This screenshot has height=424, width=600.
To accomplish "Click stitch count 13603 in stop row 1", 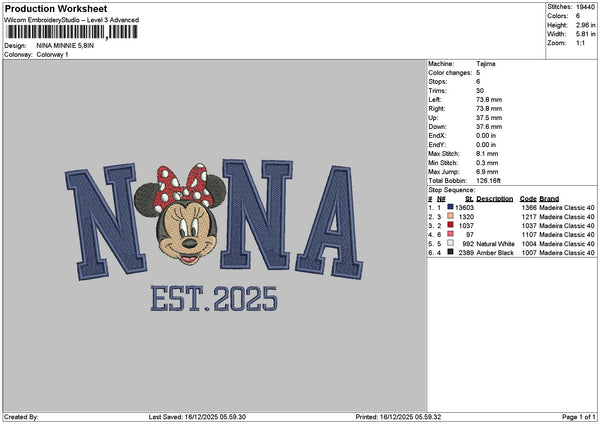I will tap(465, 208).
